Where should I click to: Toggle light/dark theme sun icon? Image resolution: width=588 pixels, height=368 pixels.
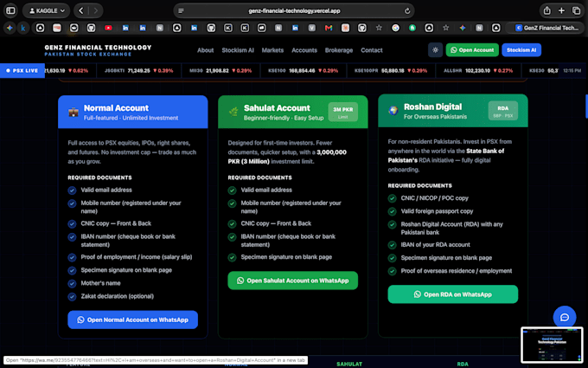(435, 50)
